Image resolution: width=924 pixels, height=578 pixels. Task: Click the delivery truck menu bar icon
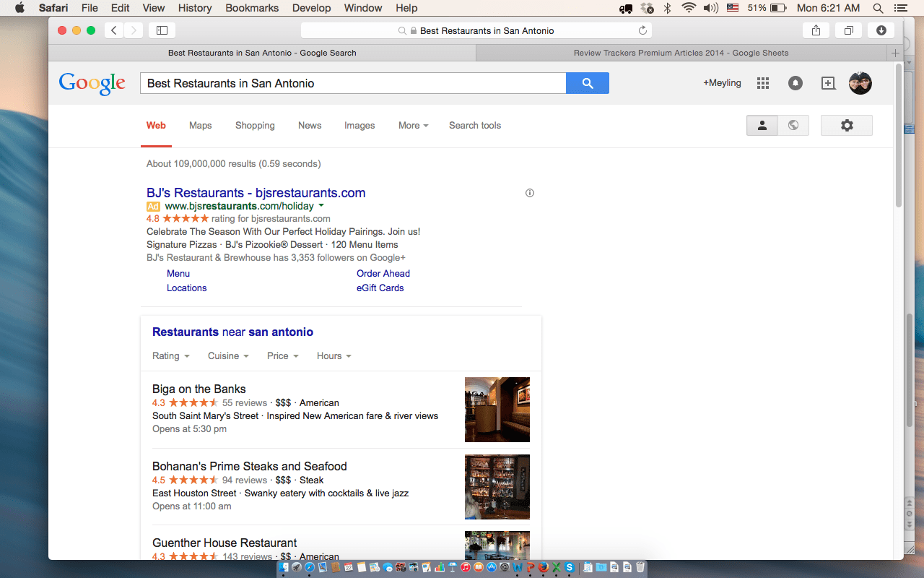[626, 8]
